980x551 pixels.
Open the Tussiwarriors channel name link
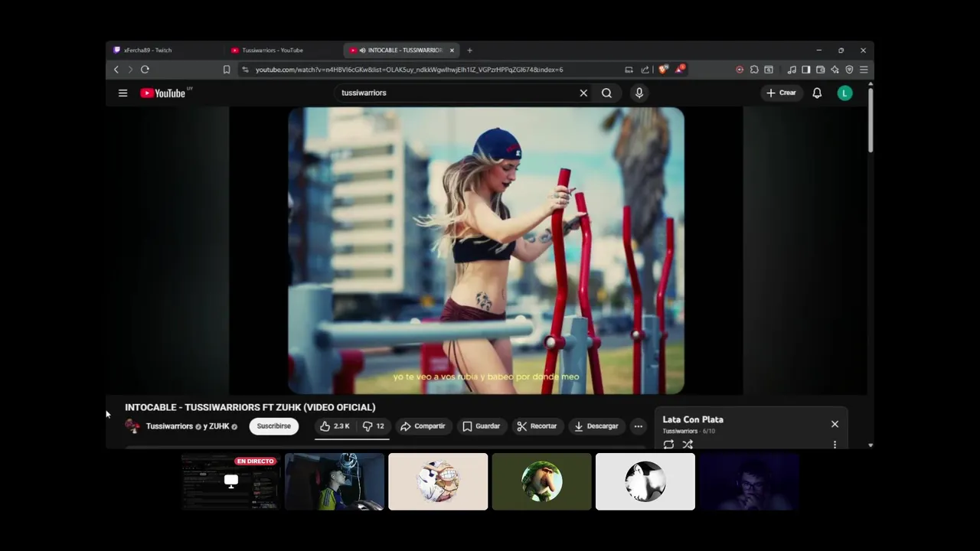point(169,426)
